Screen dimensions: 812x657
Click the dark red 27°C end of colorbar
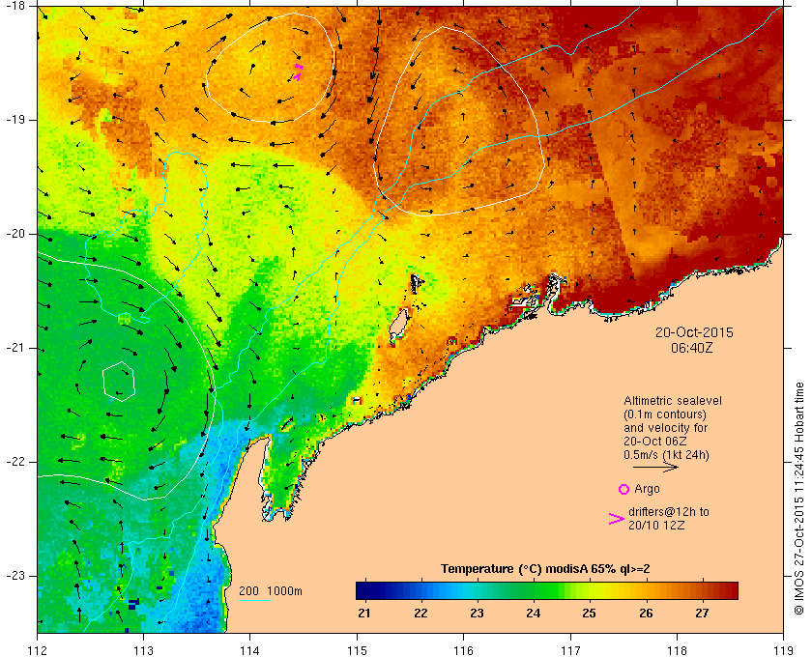(x=728, y=590)
